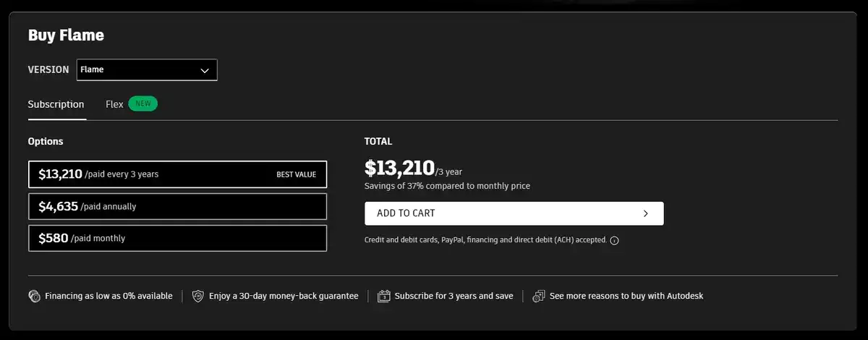Select the $13,210 paid every 3 years option

click(x=177, y=174)
